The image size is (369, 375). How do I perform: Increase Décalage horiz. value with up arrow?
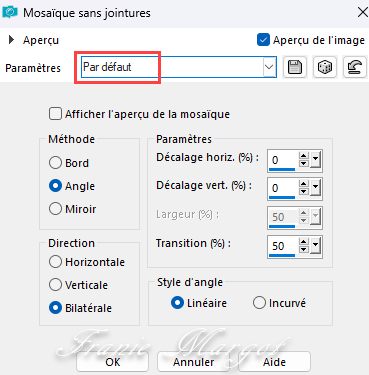303,156
